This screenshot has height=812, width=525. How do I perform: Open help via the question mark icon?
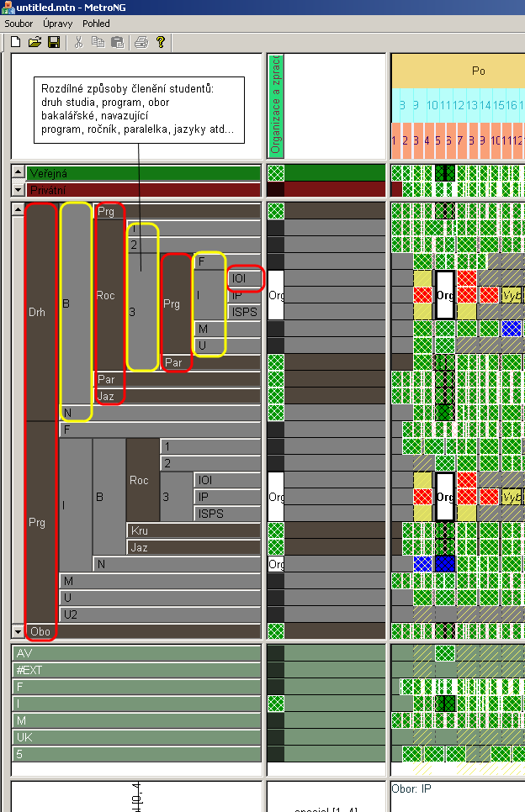[x=161, y=42]
